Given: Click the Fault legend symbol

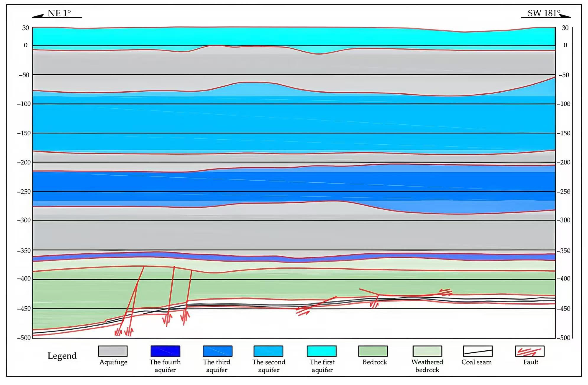Looking at the screenshot, I should (x=530, y=351).
